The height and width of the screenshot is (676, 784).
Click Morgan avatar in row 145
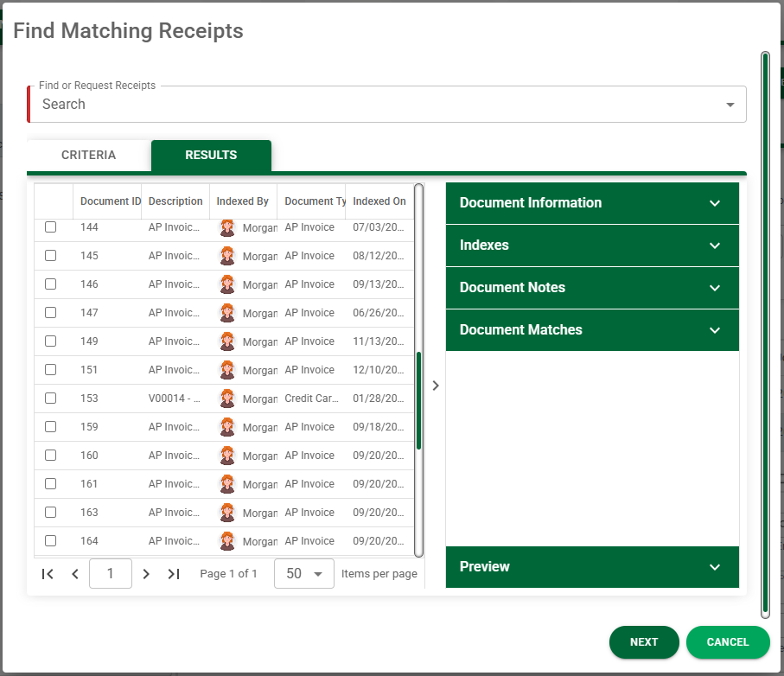[x=227, y=256]
